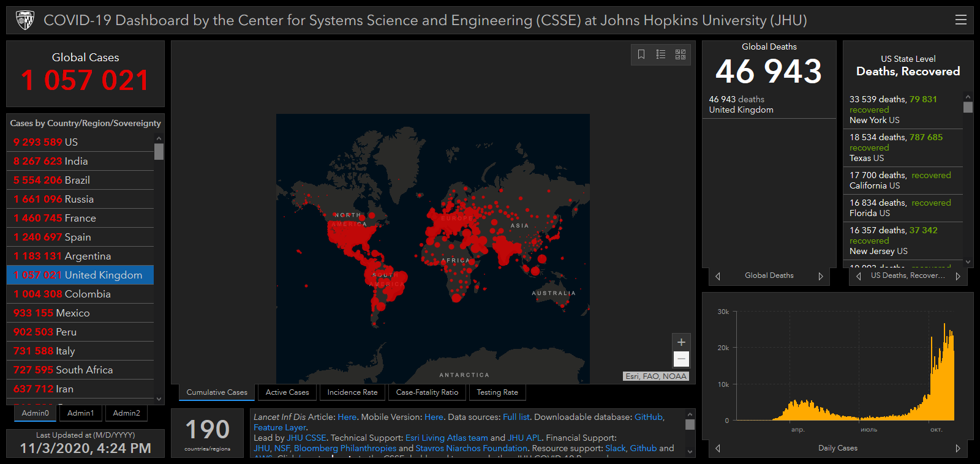This screenshot has height=464, width=980.
Task: Deselect the highlighted United Kingdom row
Action: coord(80,275)
